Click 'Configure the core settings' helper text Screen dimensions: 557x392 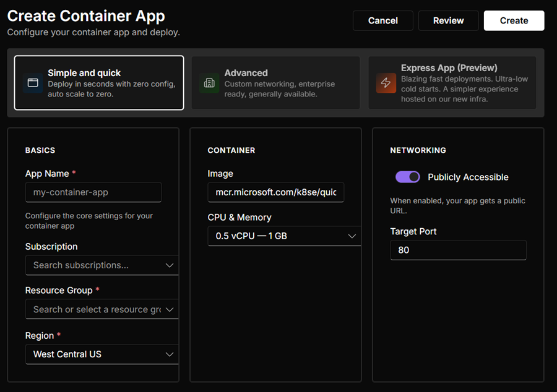89,221
